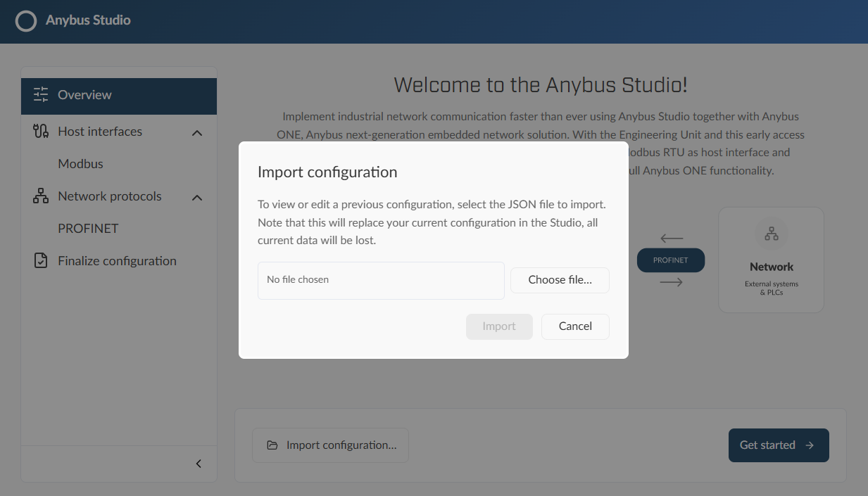Collapse the Network protocols section chevron
868x496 pixels.
coord(197,197)
